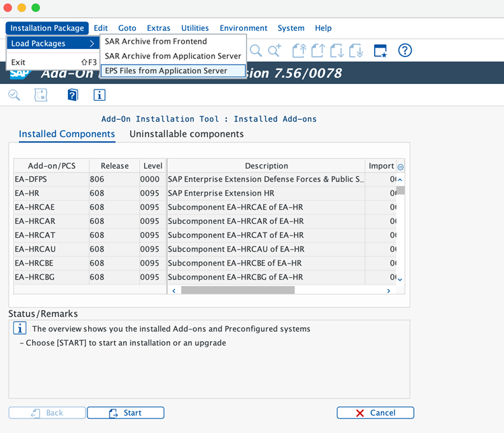
Task: Open the Environment menu
Action: [244, 28]
